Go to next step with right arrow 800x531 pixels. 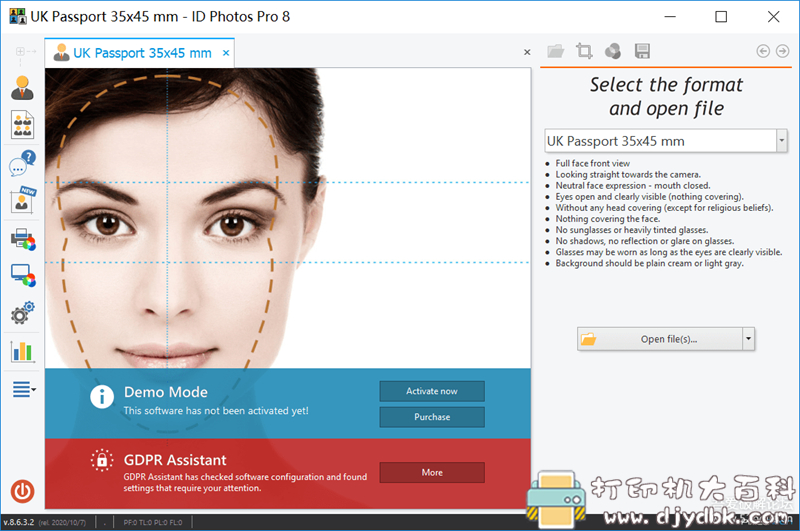[782, 51]
